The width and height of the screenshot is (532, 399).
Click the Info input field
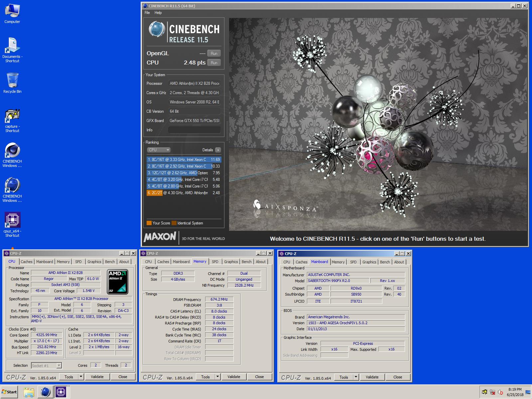pos(195,130)
